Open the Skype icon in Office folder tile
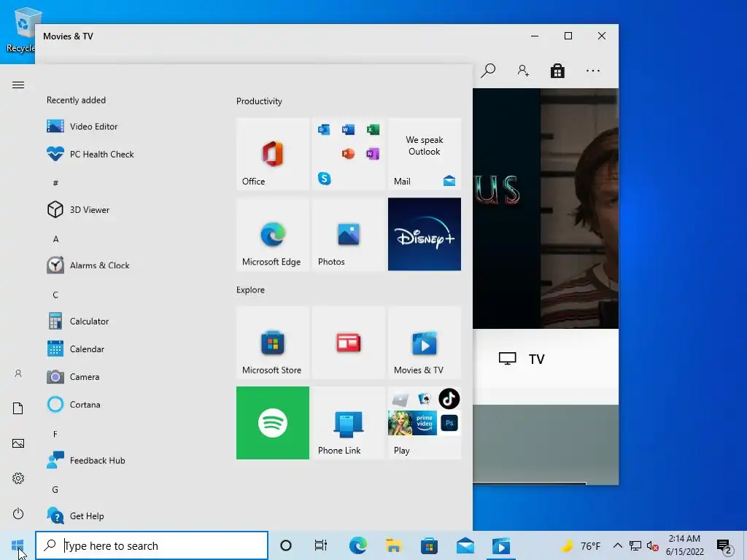Viewport: 747px width, 560px height. [325, 179]
